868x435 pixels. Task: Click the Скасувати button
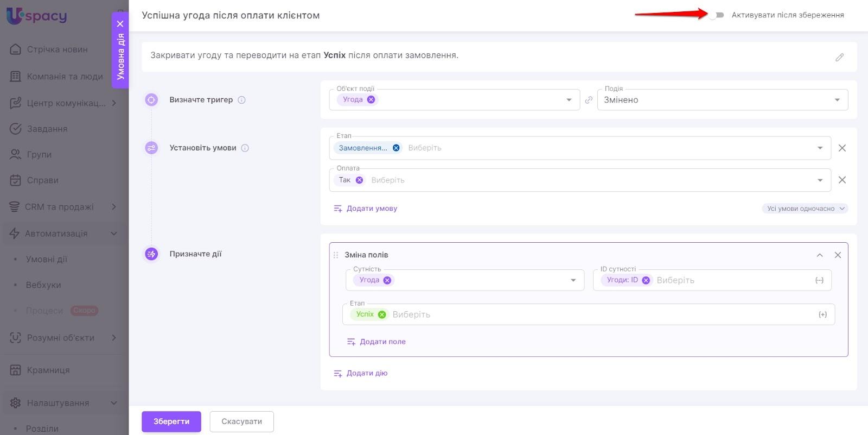click(242, 421)
